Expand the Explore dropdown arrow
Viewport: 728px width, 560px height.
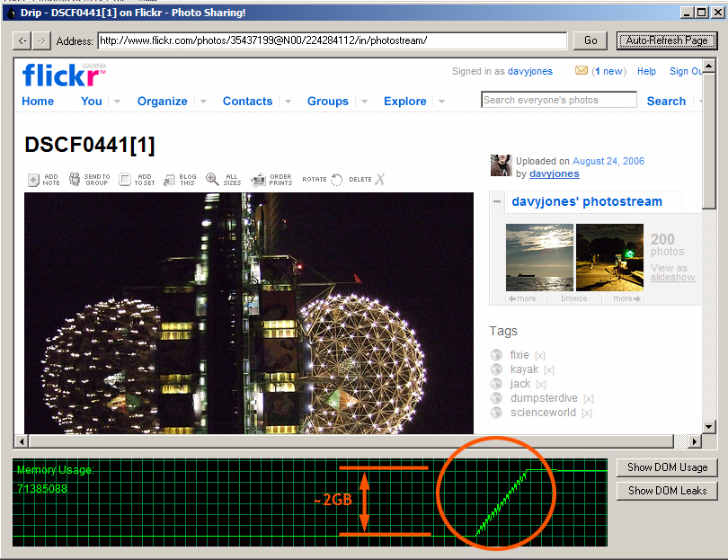[x=440, y=102]
